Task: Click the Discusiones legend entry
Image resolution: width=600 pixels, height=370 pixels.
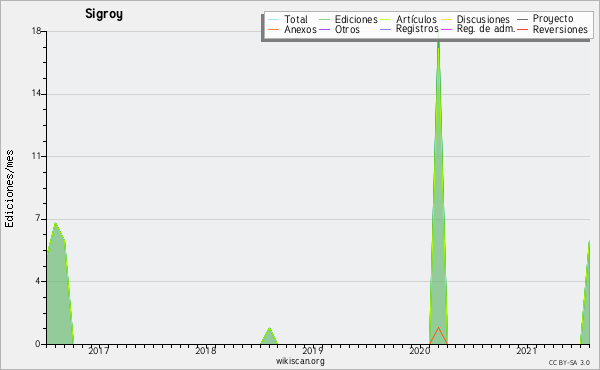Action: (476, 19)
